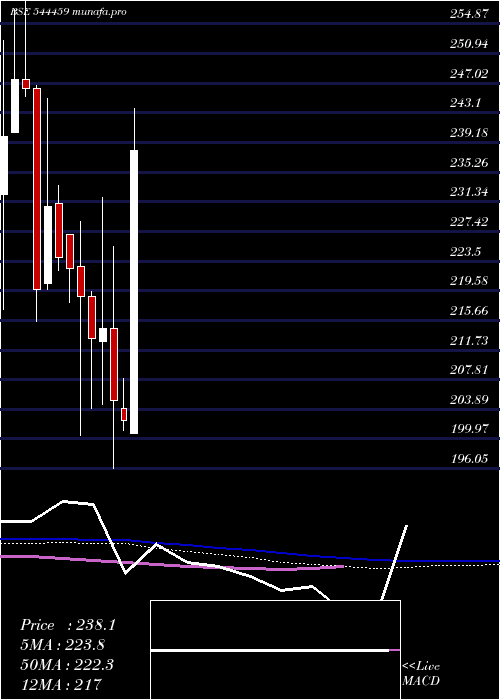Click the <<Live MACD label
Image resolution: width=500 pixels, height=700 pixels.
click(421, 674)
